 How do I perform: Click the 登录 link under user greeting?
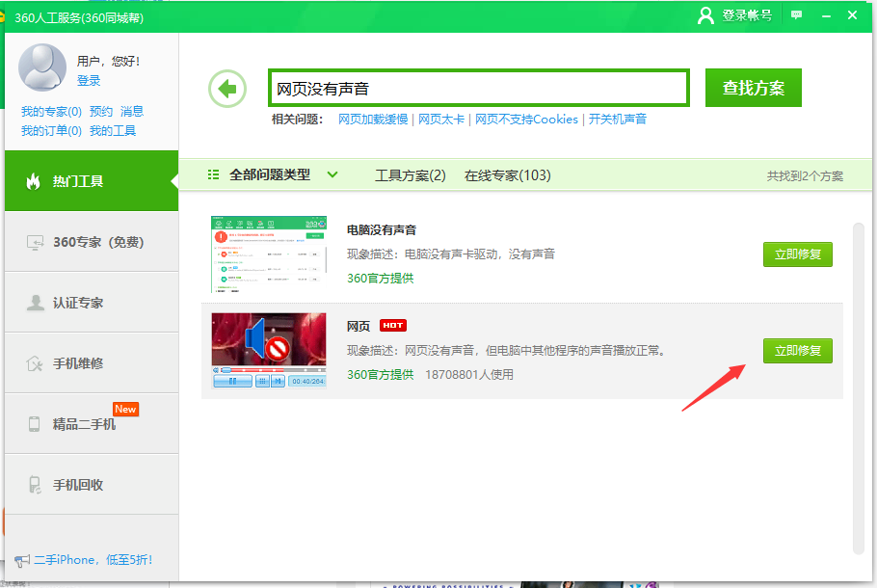(x=89, y=81)
